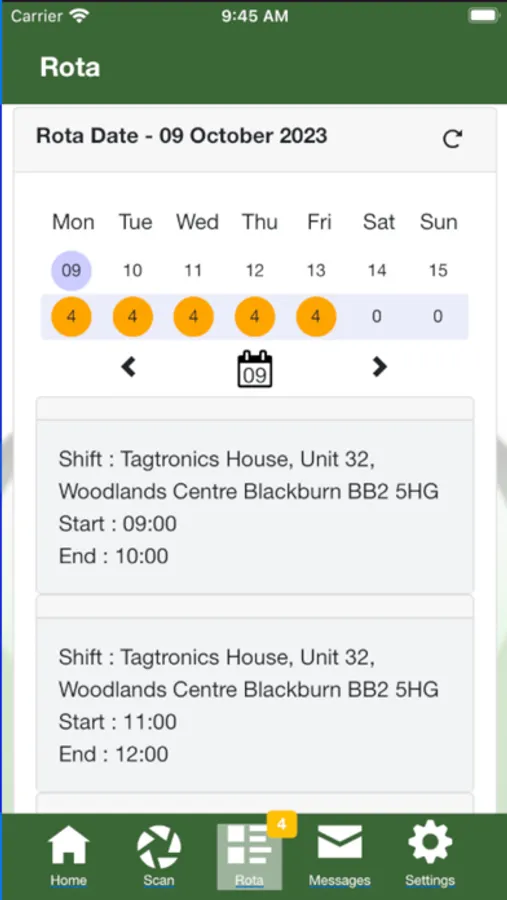Tap the Rota Date - 09 October 2023 heading
This screenshot has height=900, width=507.
tap(181, 136)
